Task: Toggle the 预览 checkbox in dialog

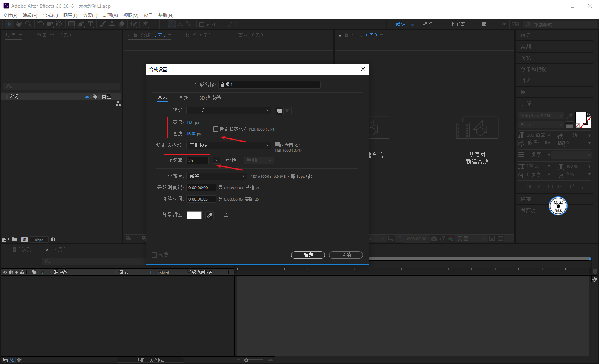Action: [x=154, y=255]
